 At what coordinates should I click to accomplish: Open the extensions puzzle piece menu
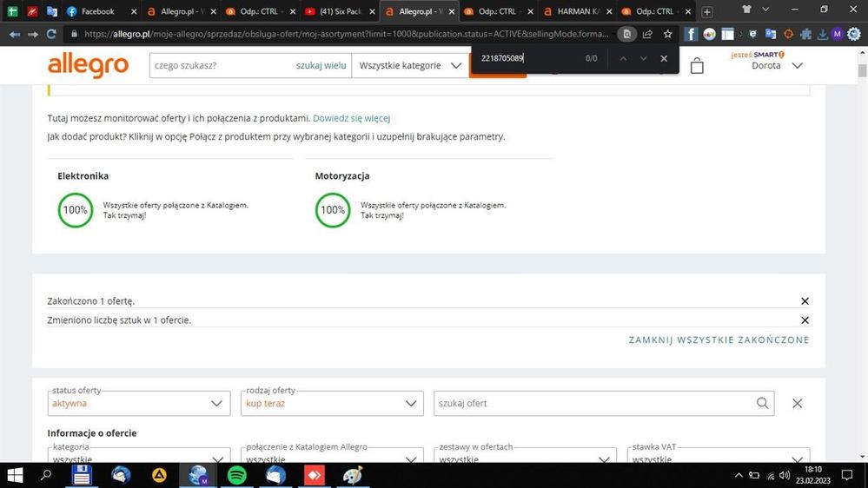[806, 35]
